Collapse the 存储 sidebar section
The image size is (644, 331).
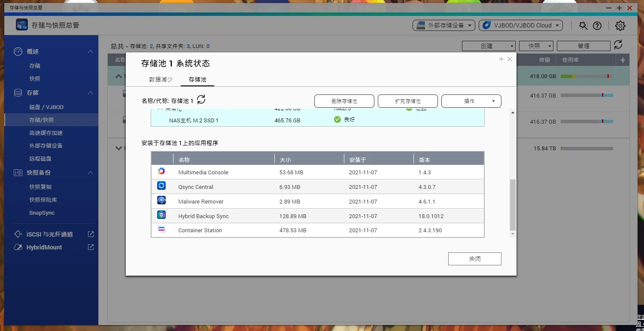tap(91, 93)
